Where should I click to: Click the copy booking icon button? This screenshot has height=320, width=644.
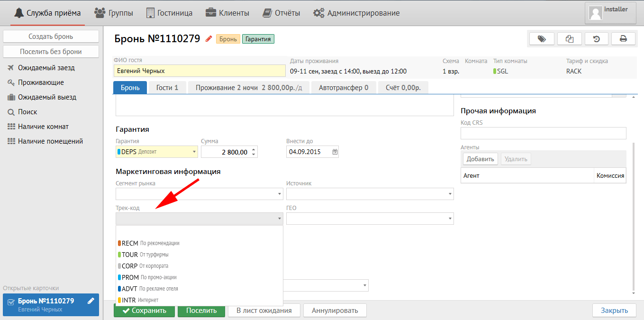[x=570, y=39]
